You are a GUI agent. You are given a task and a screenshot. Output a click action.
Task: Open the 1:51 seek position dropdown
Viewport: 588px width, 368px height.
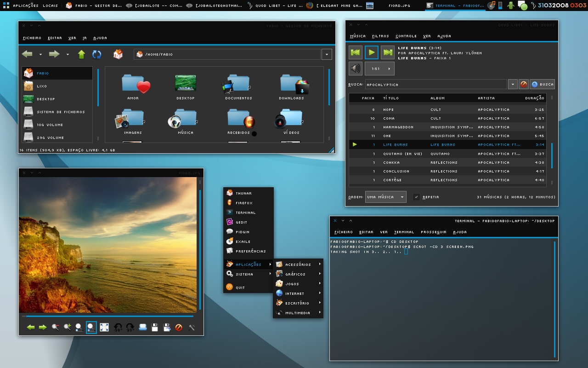pyautogui.click(x=379, y=69)
